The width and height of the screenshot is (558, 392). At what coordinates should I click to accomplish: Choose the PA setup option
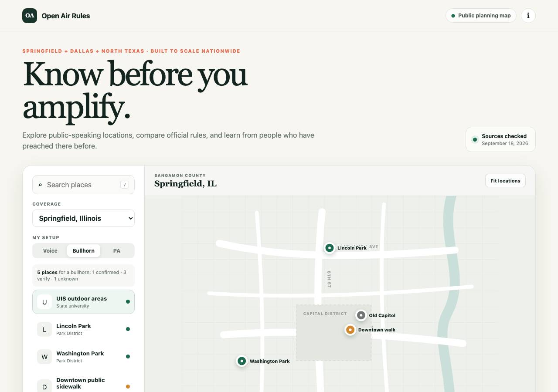[117, 250]
